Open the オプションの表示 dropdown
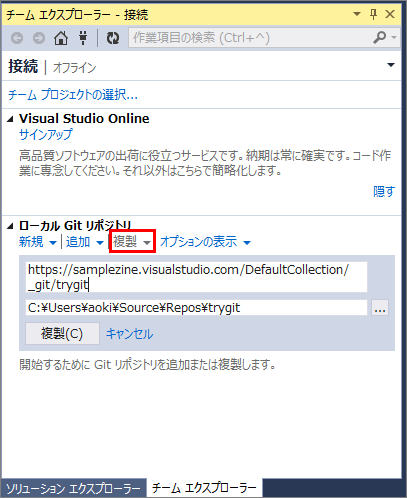Screen dimensions: 407x498 tap(205, 242)
